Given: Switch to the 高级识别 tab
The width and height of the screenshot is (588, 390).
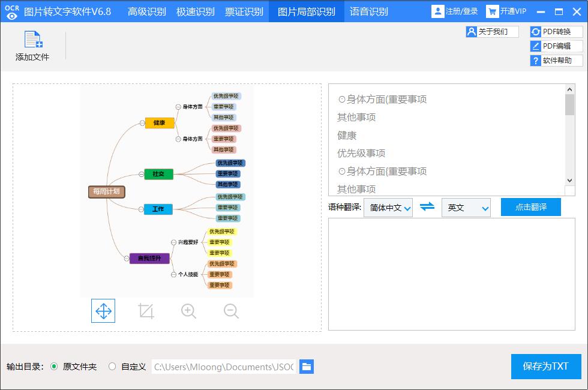Looking at the screenshot, I should [146, 11].
